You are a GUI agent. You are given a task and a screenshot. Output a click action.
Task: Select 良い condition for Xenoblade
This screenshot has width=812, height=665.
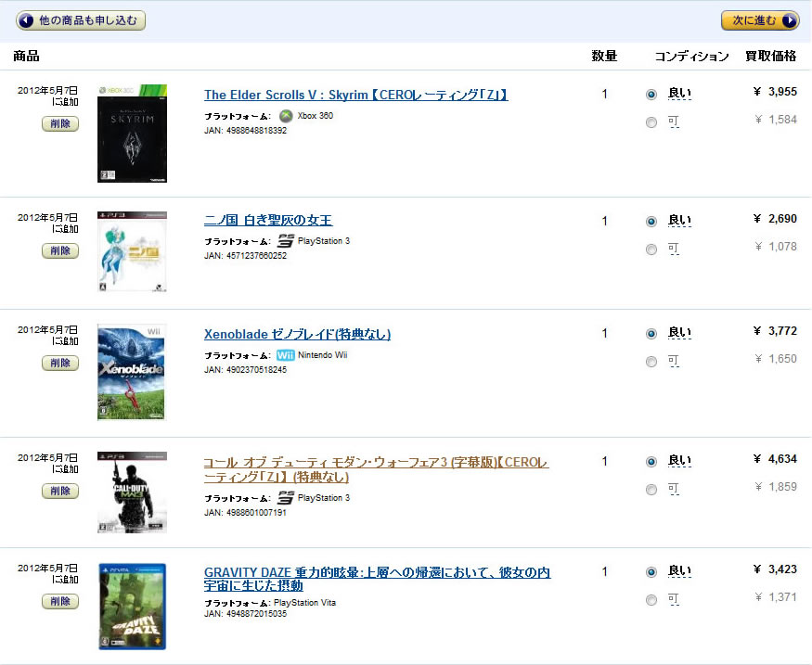(x=651, y=334)
